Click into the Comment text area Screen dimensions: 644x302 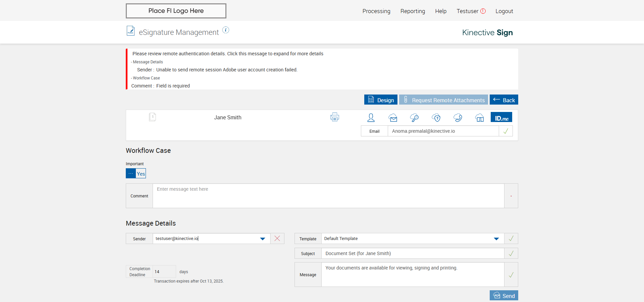click(328, 196)
